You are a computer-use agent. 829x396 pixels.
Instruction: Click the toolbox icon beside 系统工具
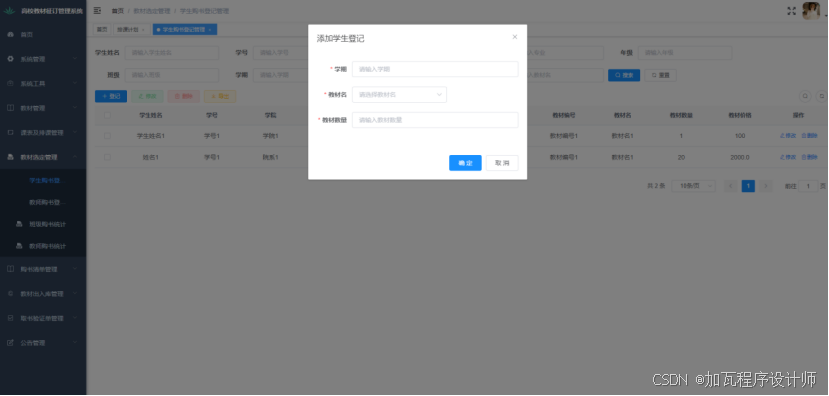(11, 84)
